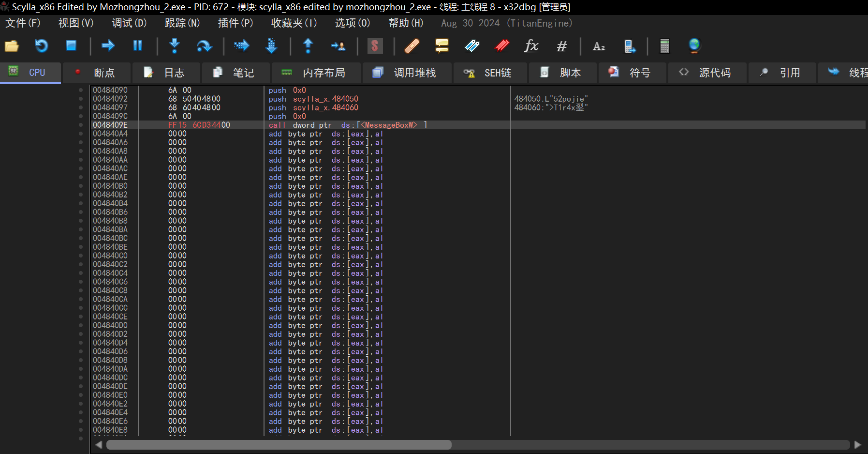Switch to the 源代码 source tab
Screen dimensions: 868x454
(x=707, y=73)
